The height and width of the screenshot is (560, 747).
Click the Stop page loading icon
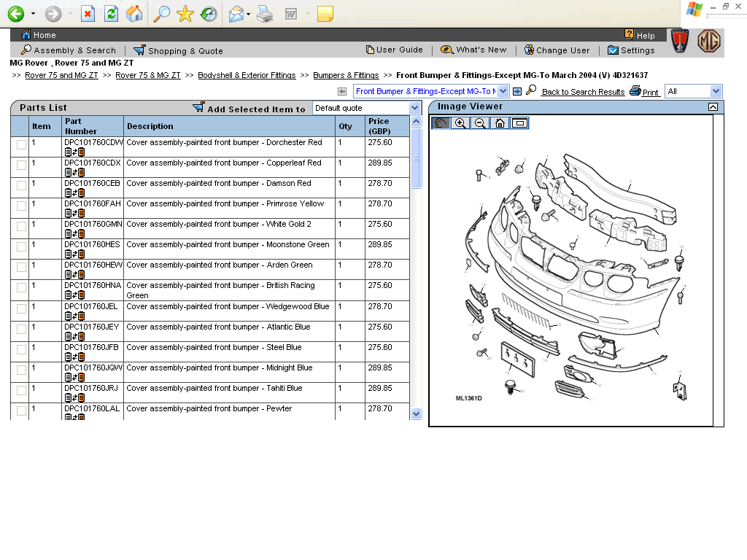88,14
